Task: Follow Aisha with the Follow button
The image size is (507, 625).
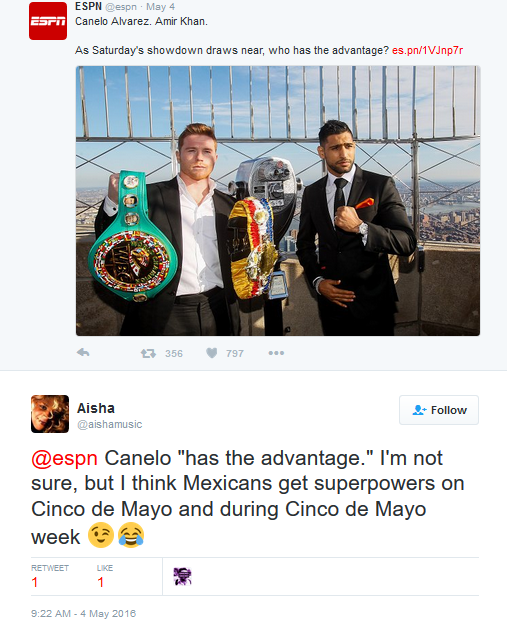Action: (439, 410)
